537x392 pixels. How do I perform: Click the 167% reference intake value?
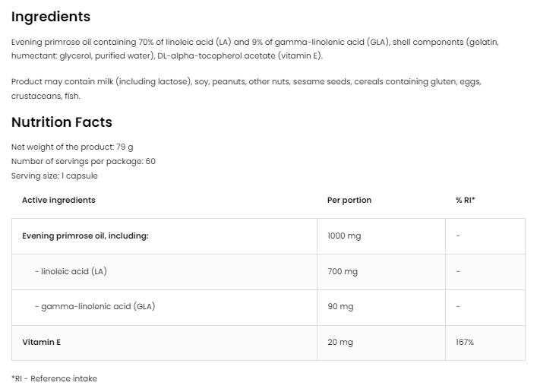point(465,342)
